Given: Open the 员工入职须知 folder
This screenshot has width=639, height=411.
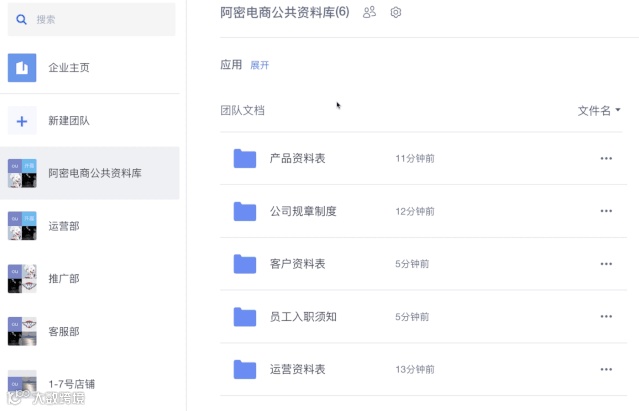Looking at the screenshot, I should pyautogui.click(x=303, y=317).
